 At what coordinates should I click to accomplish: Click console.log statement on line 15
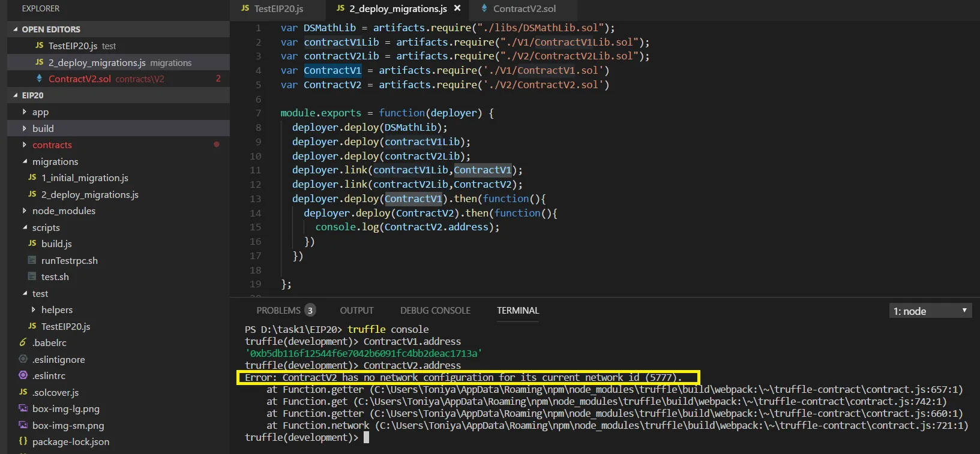click(x=407, y=227)
